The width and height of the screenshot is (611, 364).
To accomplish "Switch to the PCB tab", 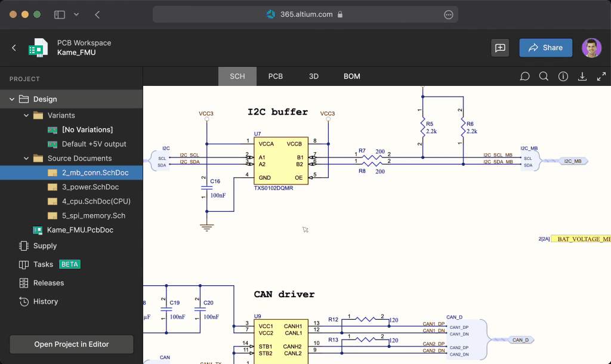I will click(275, 76).
